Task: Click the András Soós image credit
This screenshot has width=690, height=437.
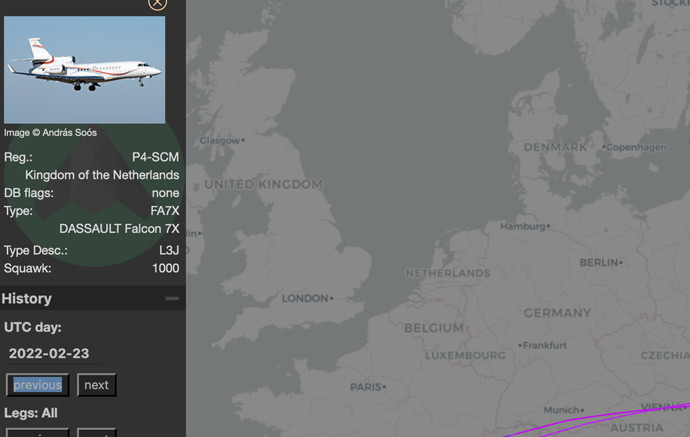Action: (50, 132)
